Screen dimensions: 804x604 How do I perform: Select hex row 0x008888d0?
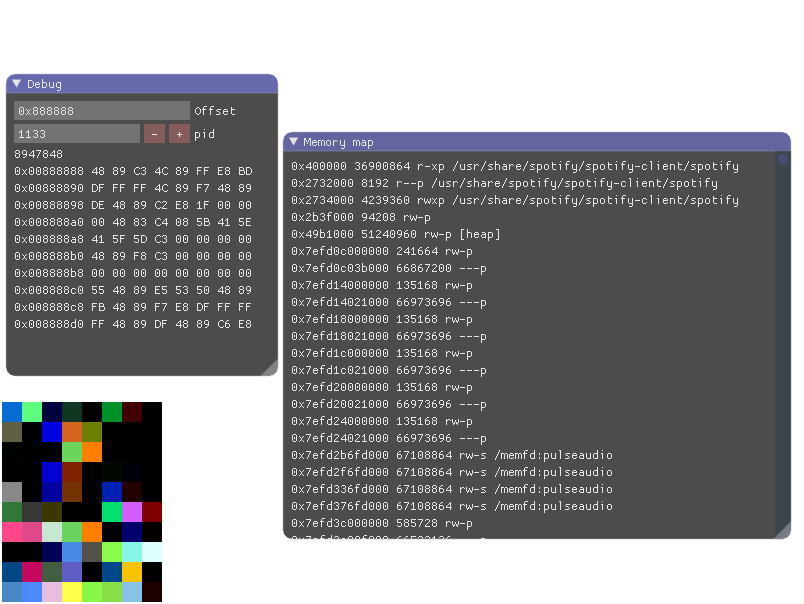[133, 324]
